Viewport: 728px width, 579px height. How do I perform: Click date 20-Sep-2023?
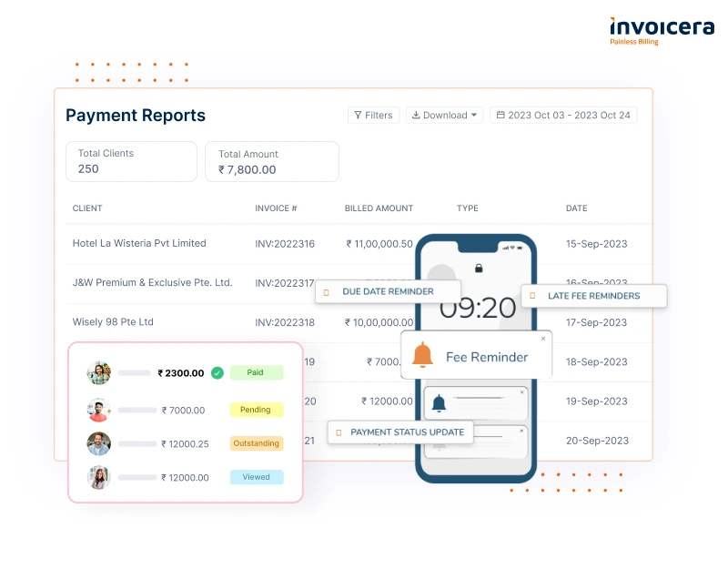[597, 441]
